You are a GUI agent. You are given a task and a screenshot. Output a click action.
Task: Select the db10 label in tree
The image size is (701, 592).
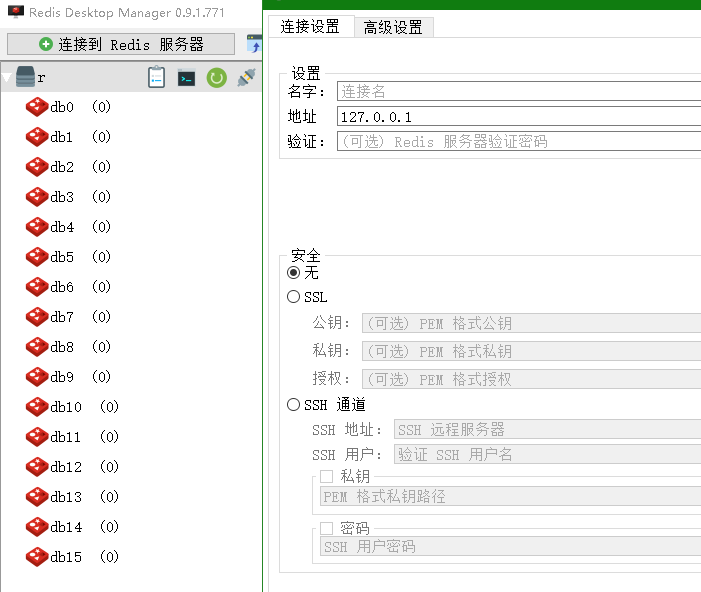(x=66, y=406)
